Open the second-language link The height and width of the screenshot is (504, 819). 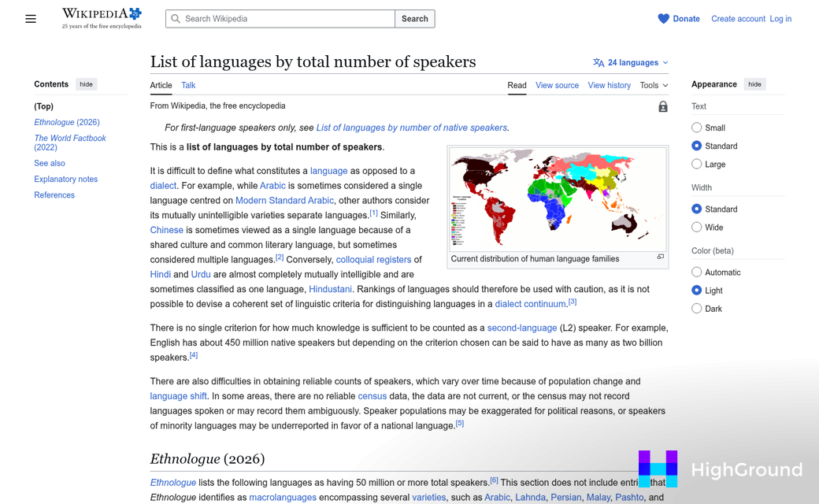tap(522, 328)
